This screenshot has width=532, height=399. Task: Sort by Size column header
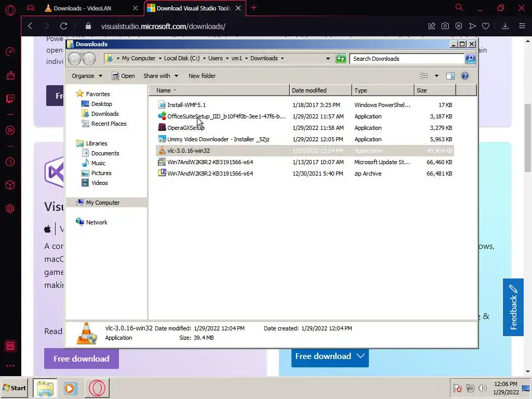(x=435, y=90)
